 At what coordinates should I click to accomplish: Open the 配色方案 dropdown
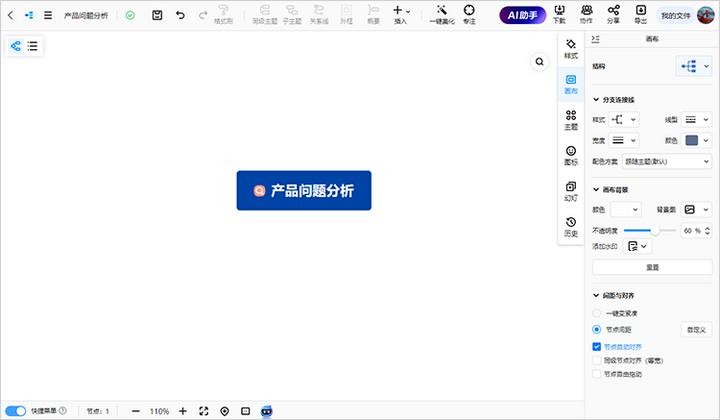coord(666,161)
